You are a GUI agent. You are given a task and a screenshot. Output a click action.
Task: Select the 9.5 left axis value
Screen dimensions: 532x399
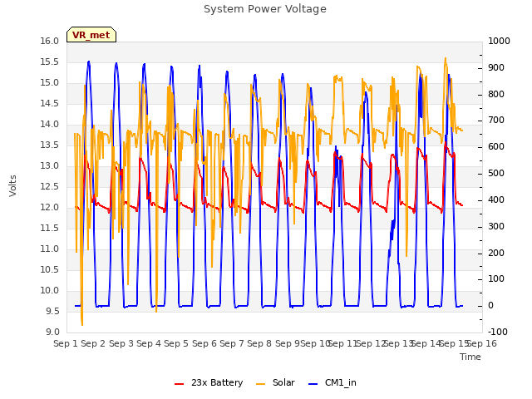tap(52, 312)
